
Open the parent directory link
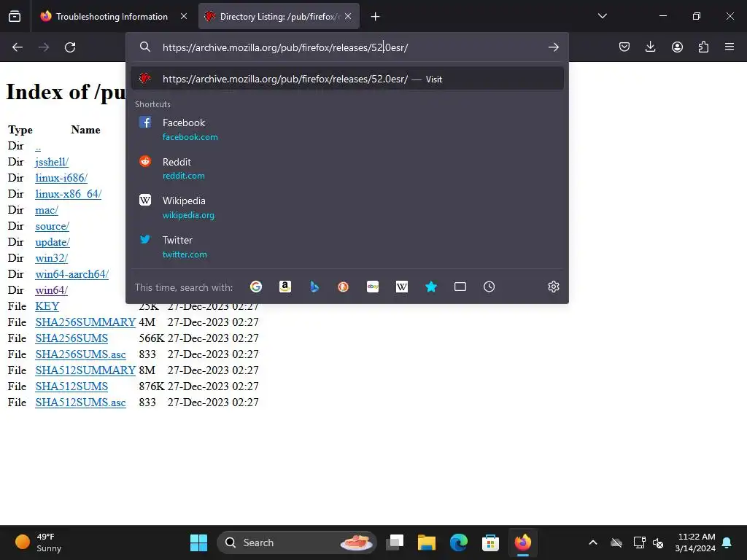(38, 146)
